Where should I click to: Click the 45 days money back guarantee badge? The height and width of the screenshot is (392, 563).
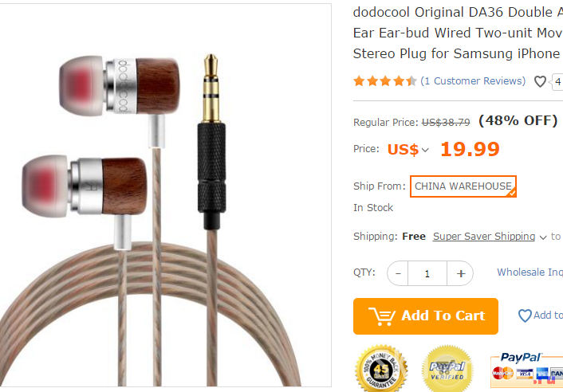381,368
